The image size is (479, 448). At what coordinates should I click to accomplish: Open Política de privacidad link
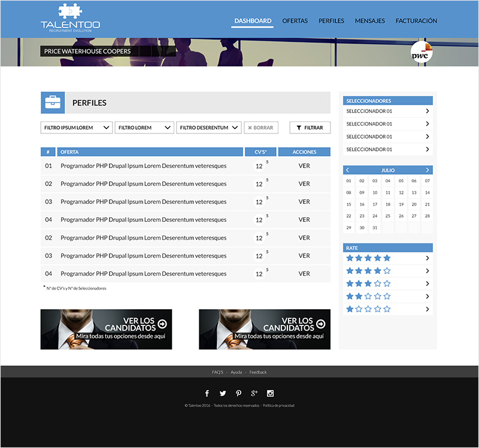278,406
